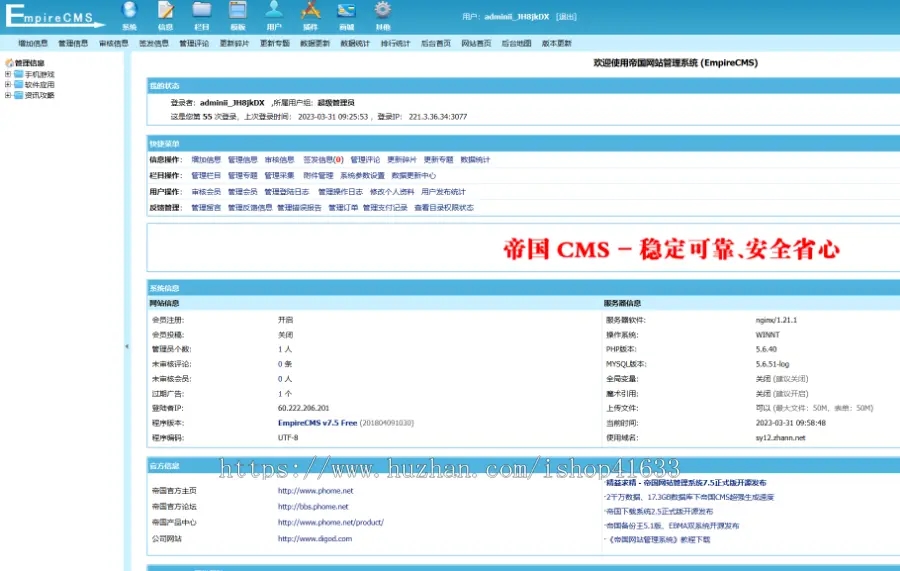The width and height of the screenshot is (900, 571).
Task: Open the 栏目 folder icon in header
Action: click(202, 10)
